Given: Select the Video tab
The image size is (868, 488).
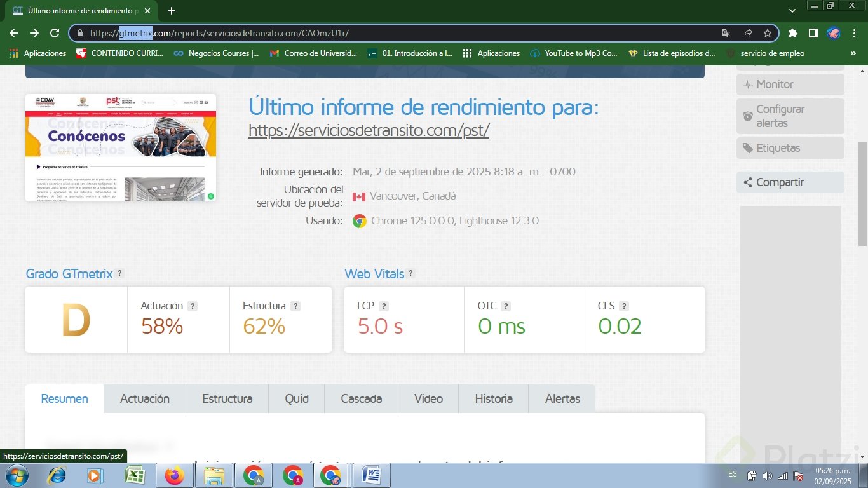Looking at the screenshot, I should [x=428, y=399].
